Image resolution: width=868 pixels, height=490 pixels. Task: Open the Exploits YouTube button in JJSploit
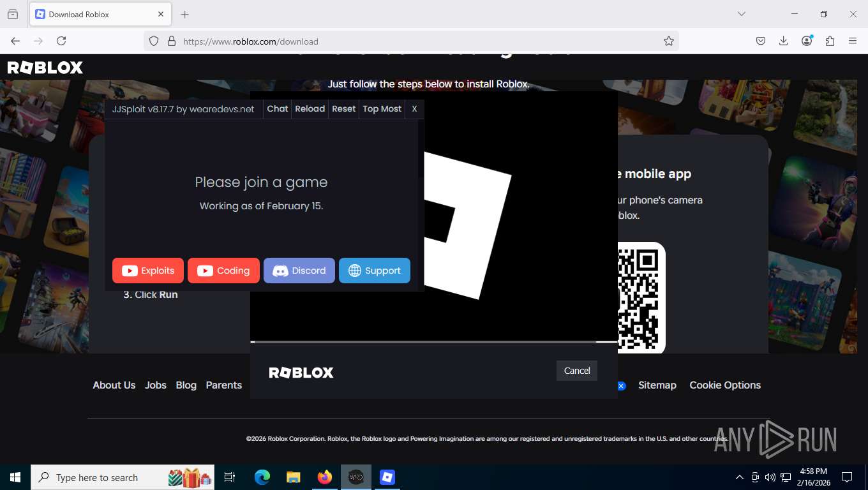pos(148,271)
